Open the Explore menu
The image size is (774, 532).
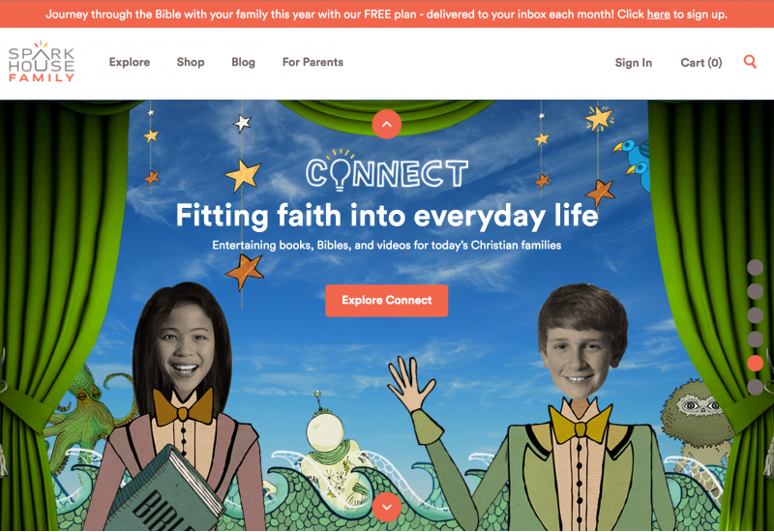click(130, 62)
